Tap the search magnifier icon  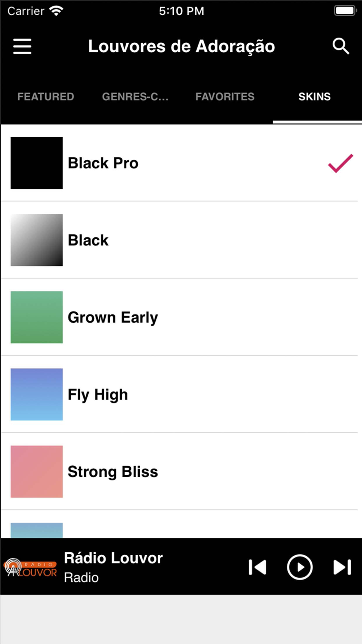(340, 46)
